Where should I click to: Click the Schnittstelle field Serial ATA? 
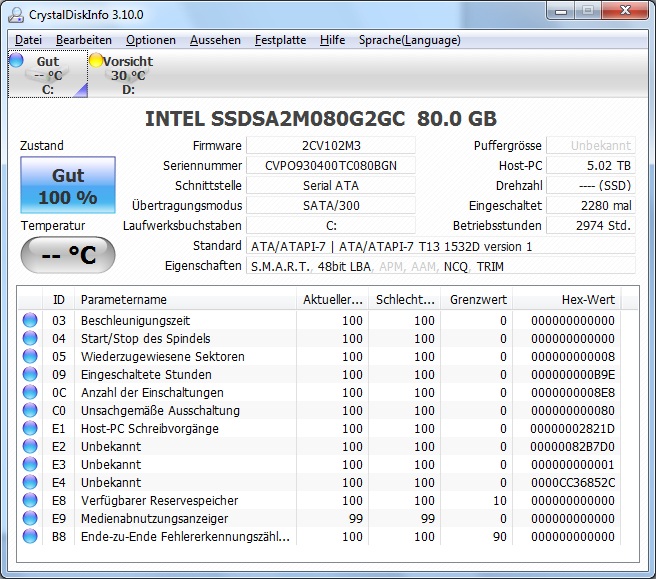tap(331, 186)
